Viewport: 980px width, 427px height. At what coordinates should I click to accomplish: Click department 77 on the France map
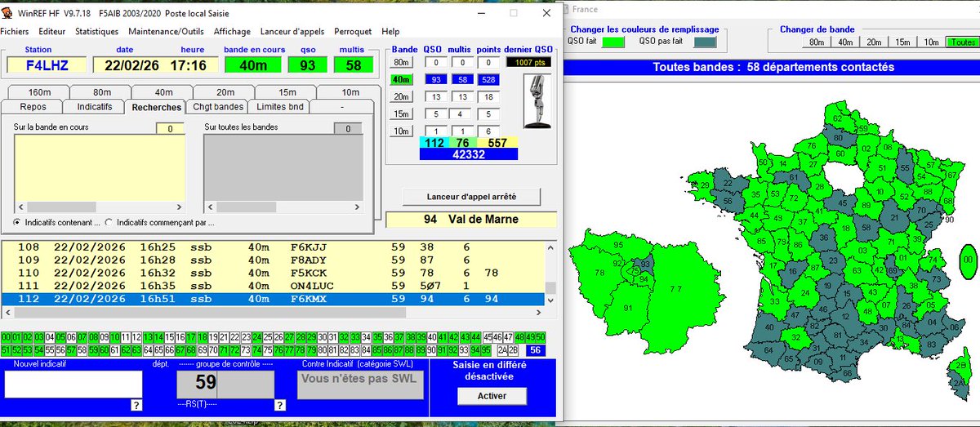(675, 290)
